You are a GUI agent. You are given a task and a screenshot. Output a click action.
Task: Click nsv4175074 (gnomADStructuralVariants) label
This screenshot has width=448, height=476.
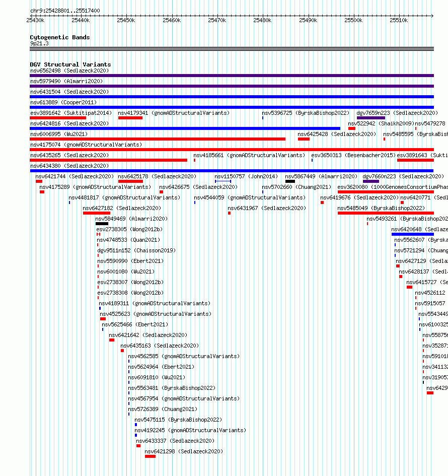(86, 145)
